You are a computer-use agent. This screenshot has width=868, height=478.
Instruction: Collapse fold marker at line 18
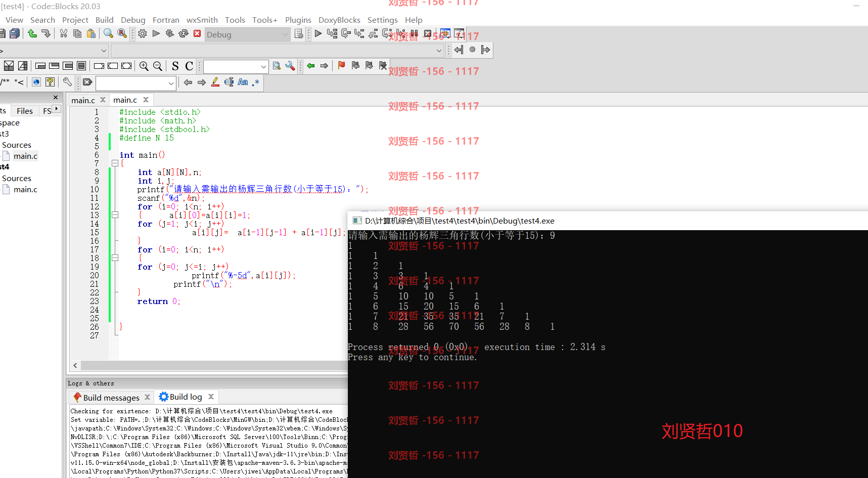[x=115, y=258]
